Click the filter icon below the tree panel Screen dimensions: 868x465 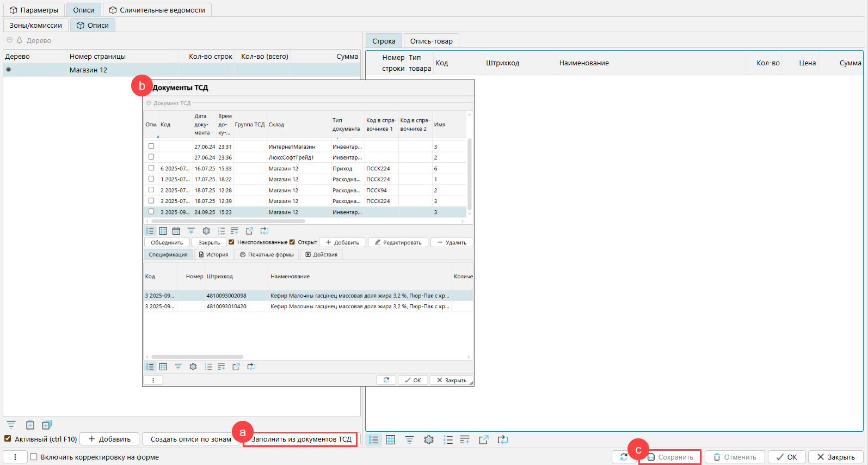click(x=11, y=425)
